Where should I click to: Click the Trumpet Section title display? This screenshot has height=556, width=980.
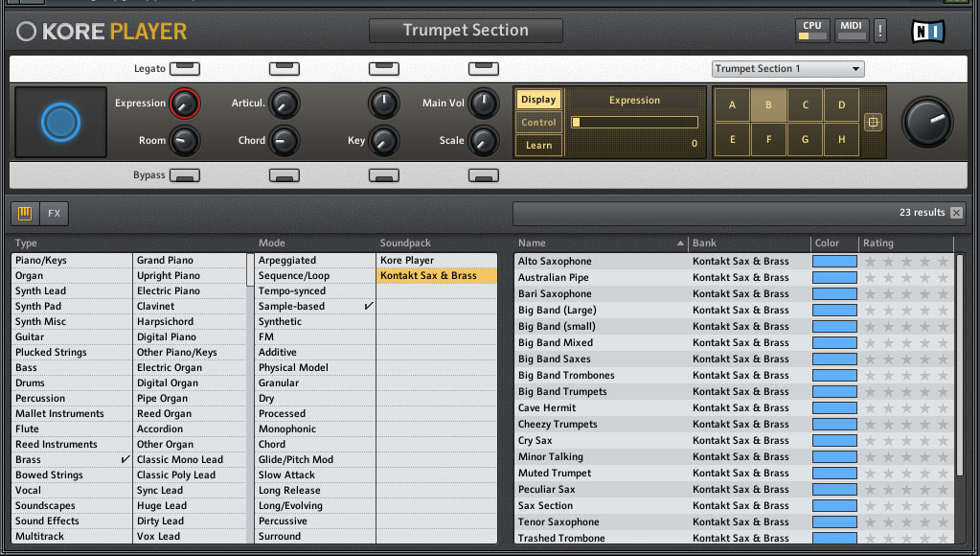(x=466, y=31)
